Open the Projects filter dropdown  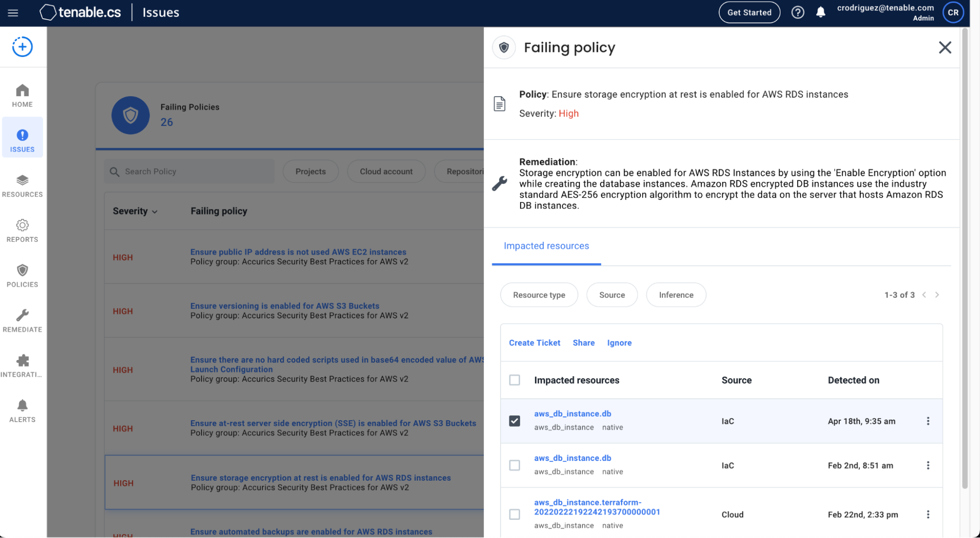click(310, 172)
